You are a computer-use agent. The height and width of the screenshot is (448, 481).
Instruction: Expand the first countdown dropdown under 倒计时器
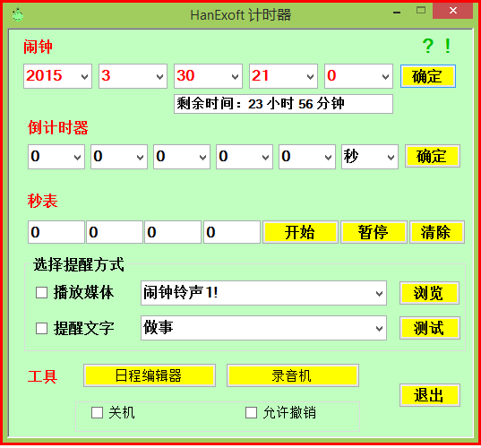point(56,157)
